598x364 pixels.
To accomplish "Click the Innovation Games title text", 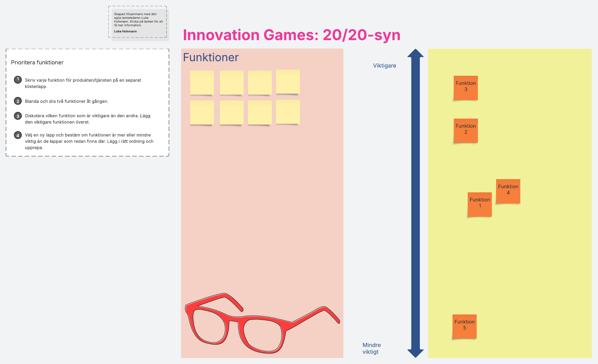I will tap(292, 35).
